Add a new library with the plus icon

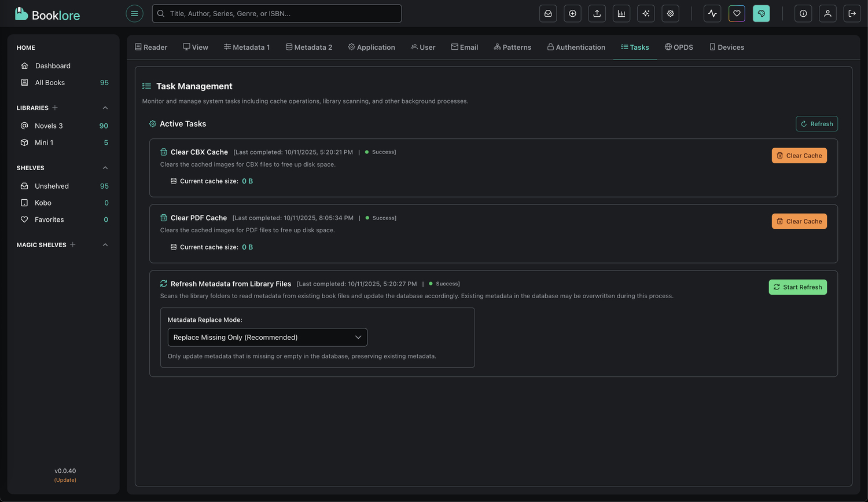[54, 108]
